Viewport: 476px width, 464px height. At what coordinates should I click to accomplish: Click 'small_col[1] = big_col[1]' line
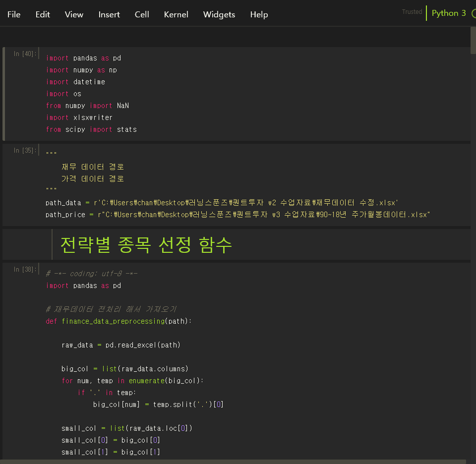tap(111, 452)
